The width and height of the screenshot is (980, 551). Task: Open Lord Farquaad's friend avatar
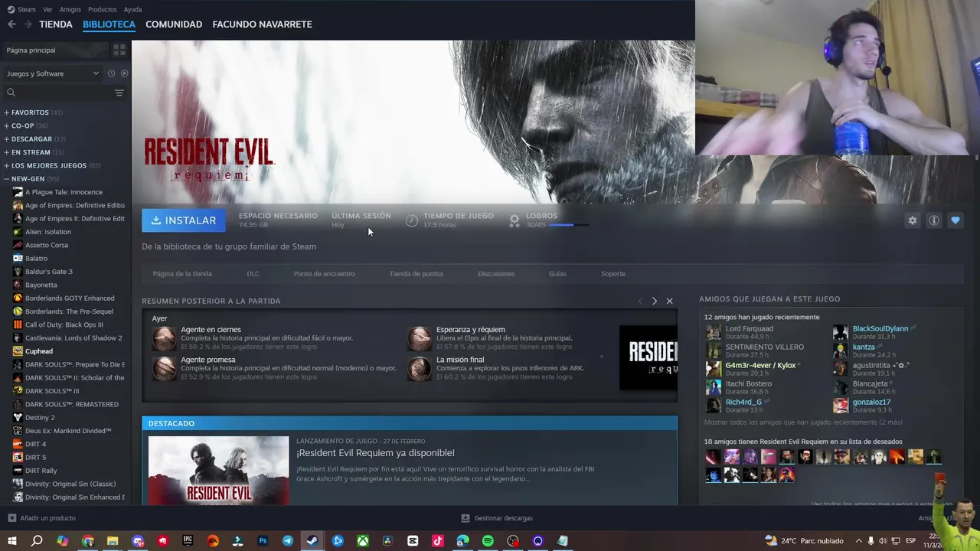tap(713, 332)
